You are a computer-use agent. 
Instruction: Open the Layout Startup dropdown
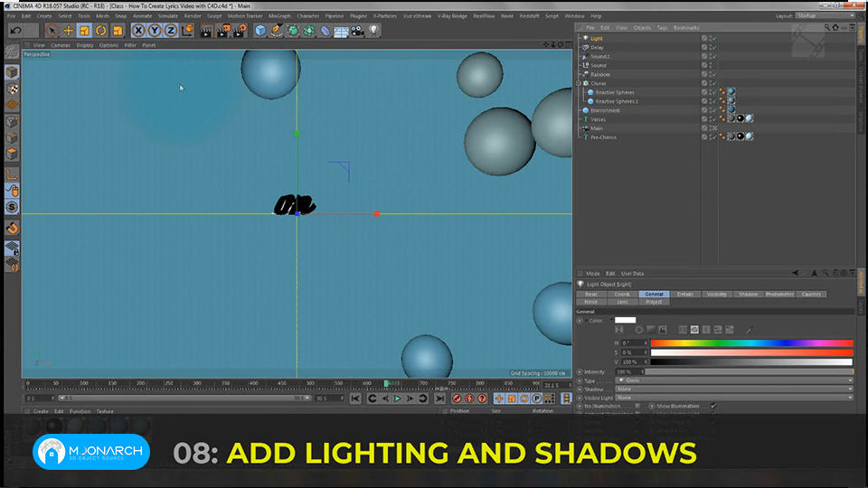(x=826, y=16)
